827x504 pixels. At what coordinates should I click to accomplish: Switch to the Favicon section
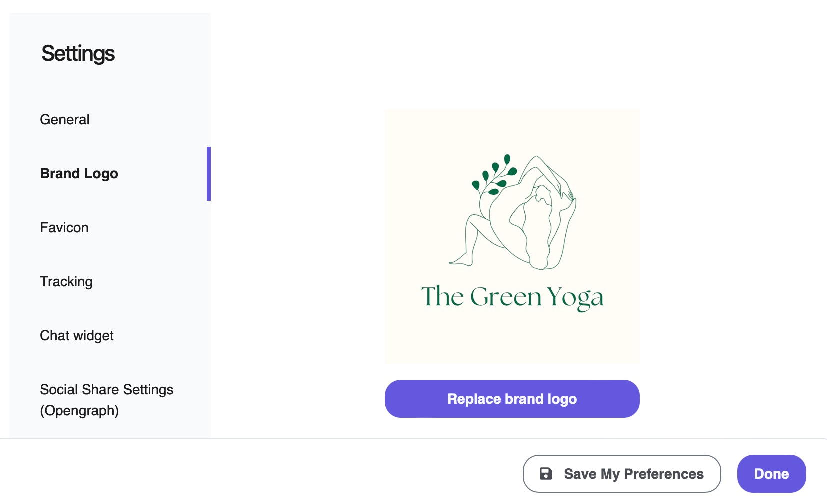click(64, 228)
